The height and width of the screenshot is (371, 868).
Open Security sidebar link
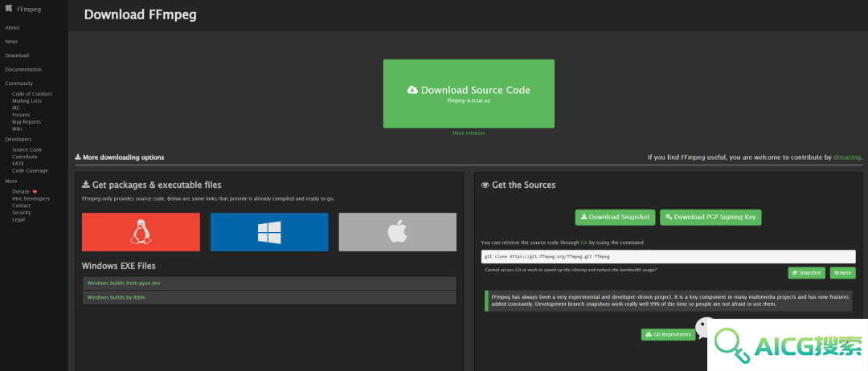22,212
